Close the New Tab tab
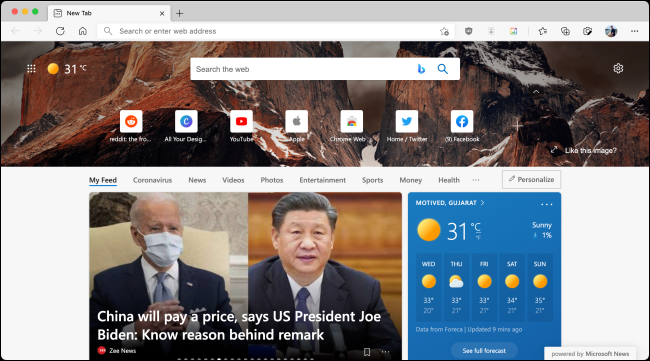Viewport: 650px width, 361px height. click(162, 13)
